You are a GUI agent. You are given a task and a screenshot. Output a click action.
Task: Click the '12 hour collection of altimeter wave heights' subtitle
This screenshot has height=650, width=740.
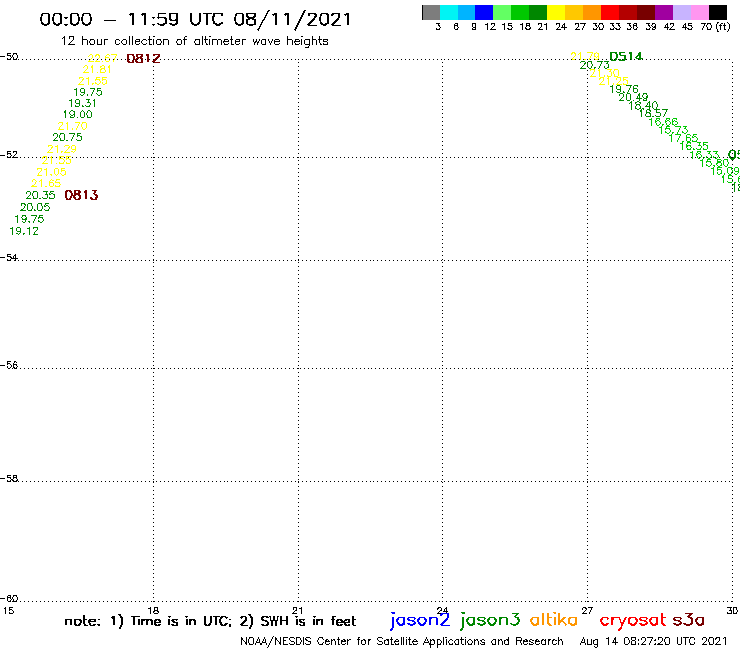(194, 41)
